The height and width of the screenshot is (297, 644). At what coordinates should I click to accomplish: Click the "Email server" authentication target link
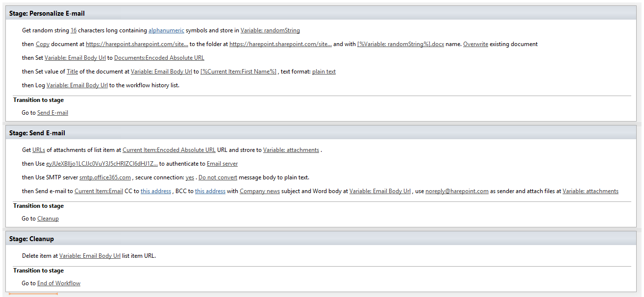(222, 164)
